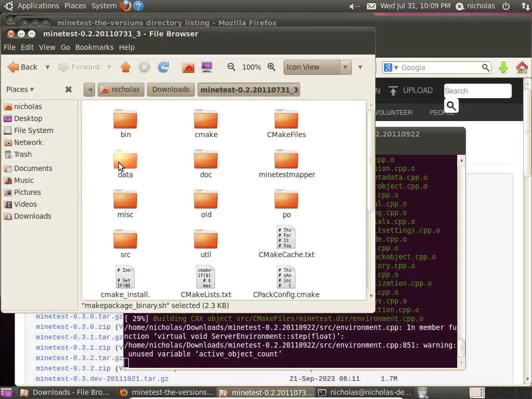Click the Firefox green Downloads arrow icon
This screenshot has width=532, height=399.
tap(503, 68)
